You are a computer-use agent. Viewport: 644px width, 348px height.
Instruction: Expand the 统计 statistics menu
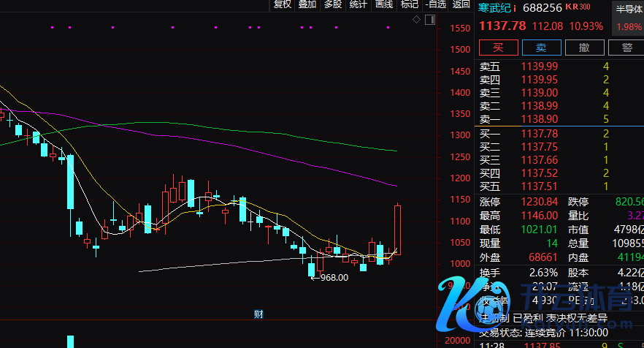pos(359,4)
